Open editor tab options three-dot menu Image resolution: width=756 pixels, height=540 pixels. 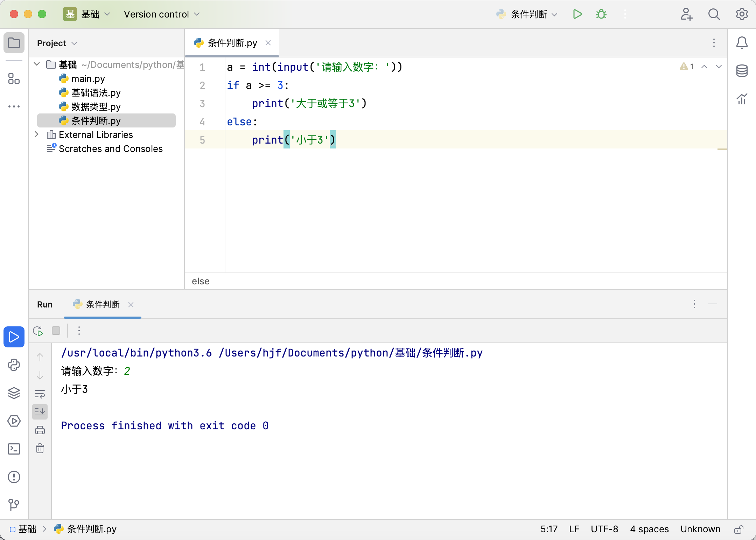tap(714, 43)
